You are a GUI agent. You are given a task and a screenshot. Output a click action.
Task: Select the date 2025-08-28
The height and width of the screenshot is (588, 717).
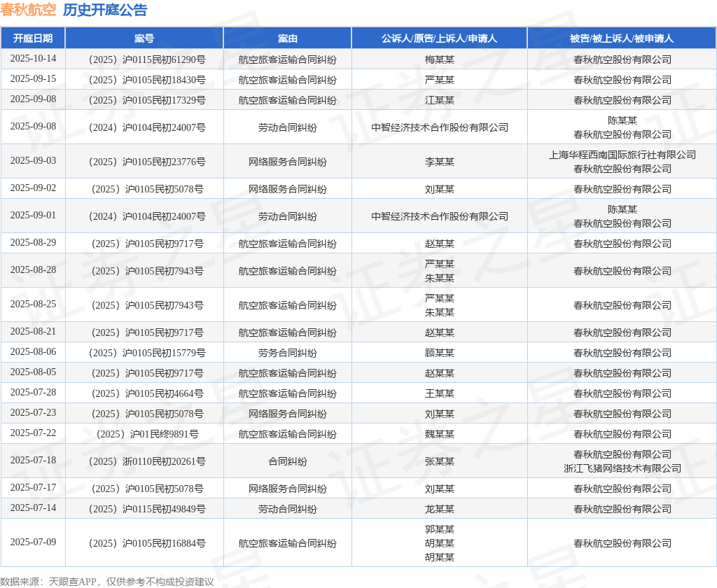(33, 269)
